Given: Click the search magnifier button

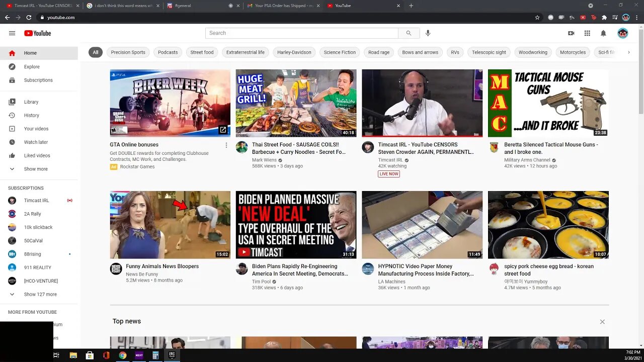Looking at the screenshot, I should click(x=409, y=33).
